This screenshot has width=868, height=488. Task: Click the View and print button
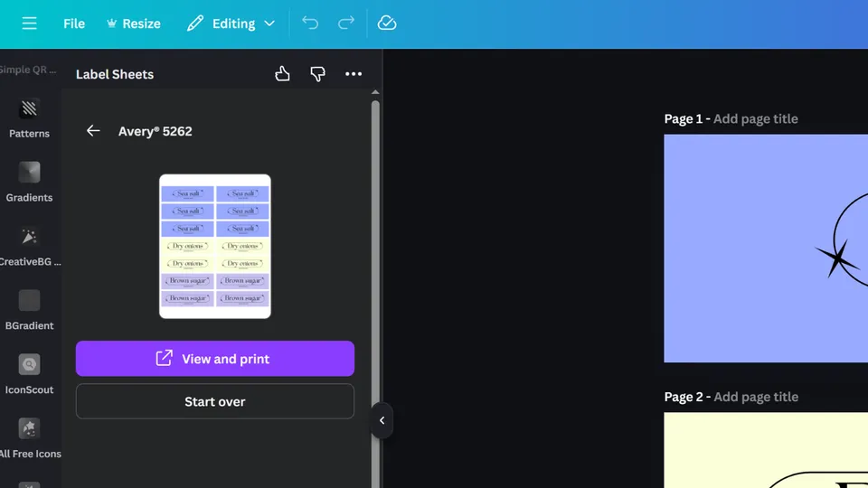click(x=214, y=359)
